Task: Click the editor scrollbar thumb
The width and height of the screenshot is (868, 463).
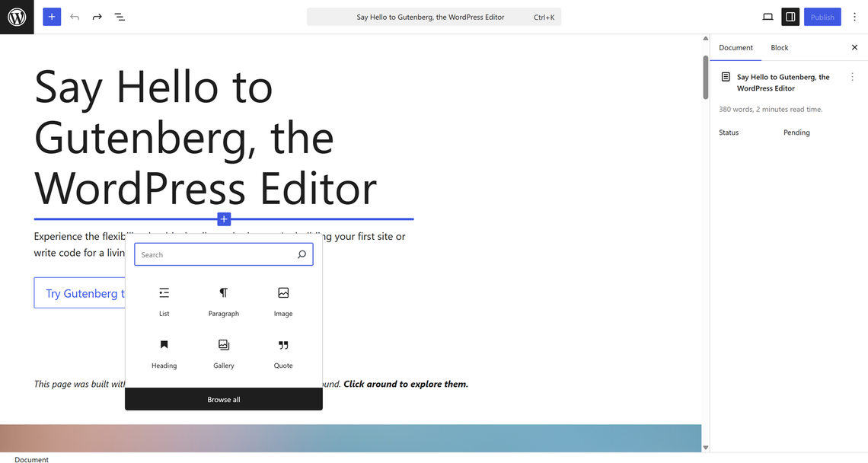Action: click(705, 77)
